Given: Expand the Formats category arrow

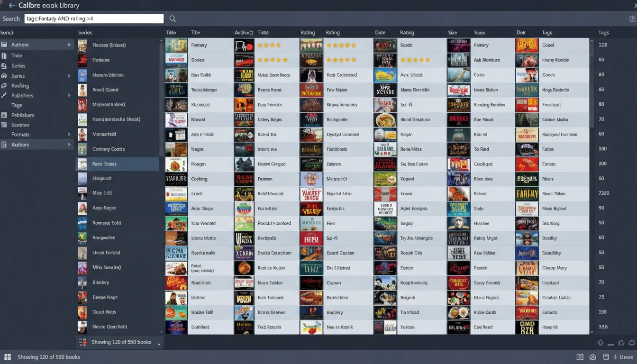Looking at the screenshot, I should coord(69,135).
